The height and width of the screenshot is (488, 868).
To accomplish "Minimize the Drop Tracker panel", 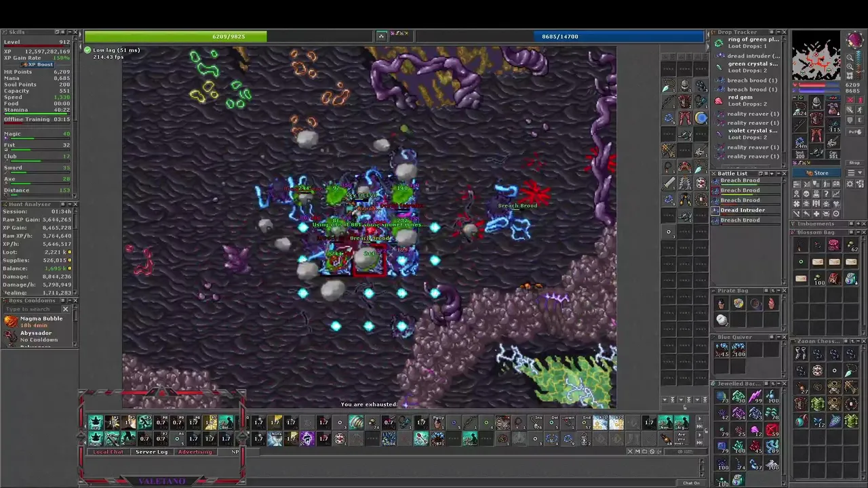I will [x=778, y=32].
